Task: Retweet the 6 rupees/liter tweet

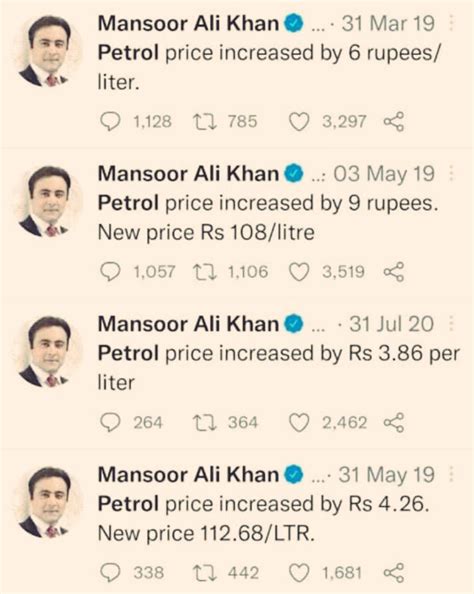Action: click(x=205, y=122)
